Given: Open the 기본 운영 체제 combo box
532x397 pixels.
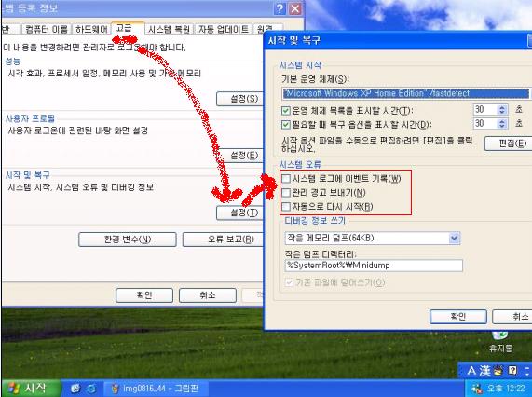Looking at the screenshot, I should point(405,93).
